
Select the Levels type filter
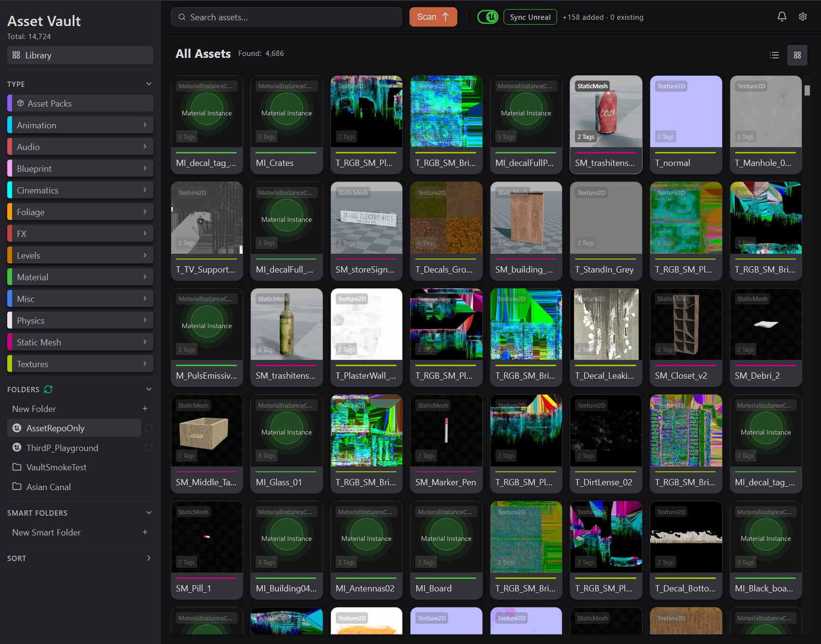pos(80,255)
